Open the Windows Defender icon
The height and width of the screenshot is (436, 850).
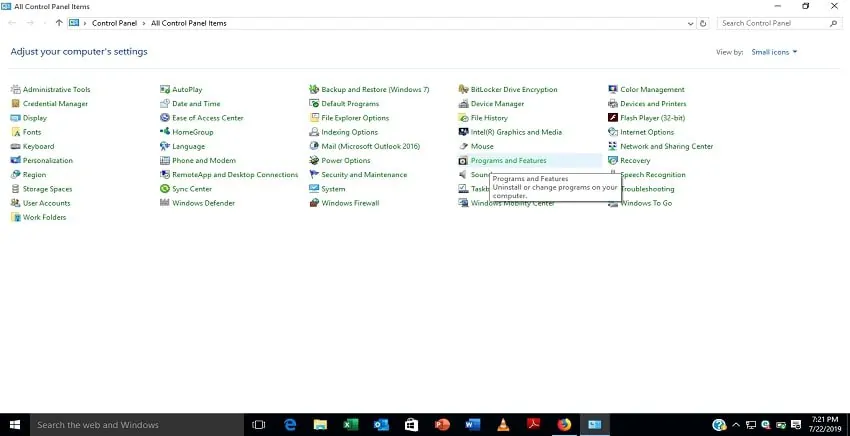tap(165, 203)
